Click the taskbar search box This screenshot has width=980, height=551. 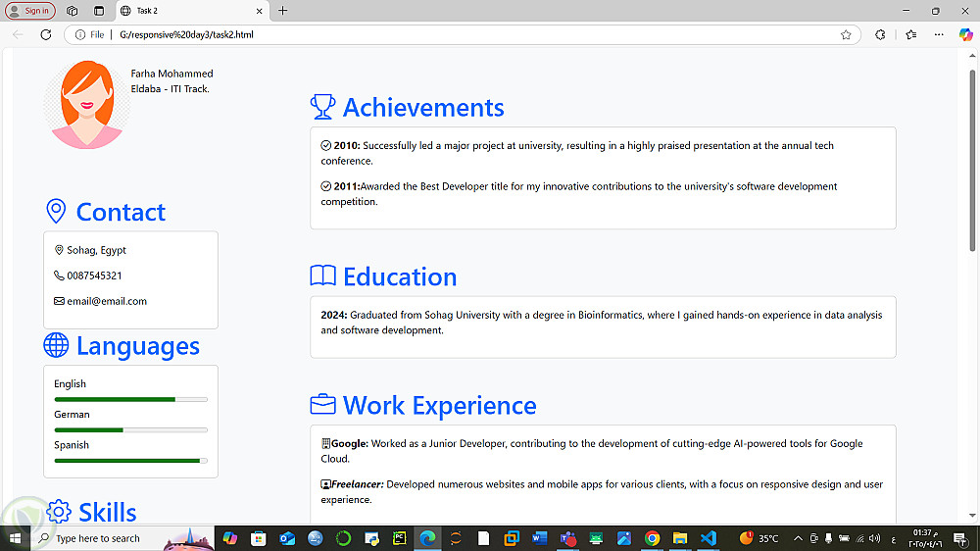pyautogui.click(x=122, y=538)
